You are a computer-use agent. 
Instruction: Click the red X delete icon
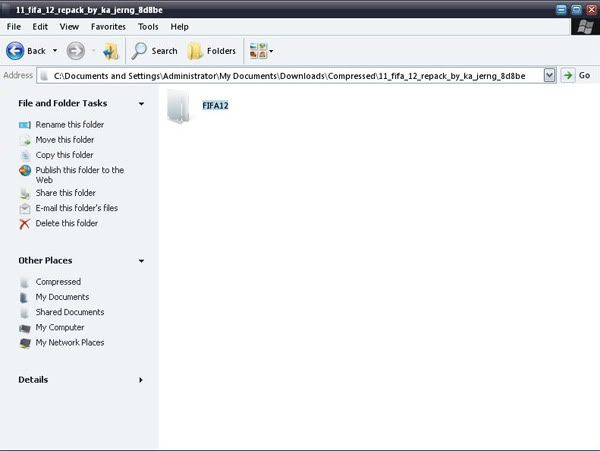coord(24,224)
